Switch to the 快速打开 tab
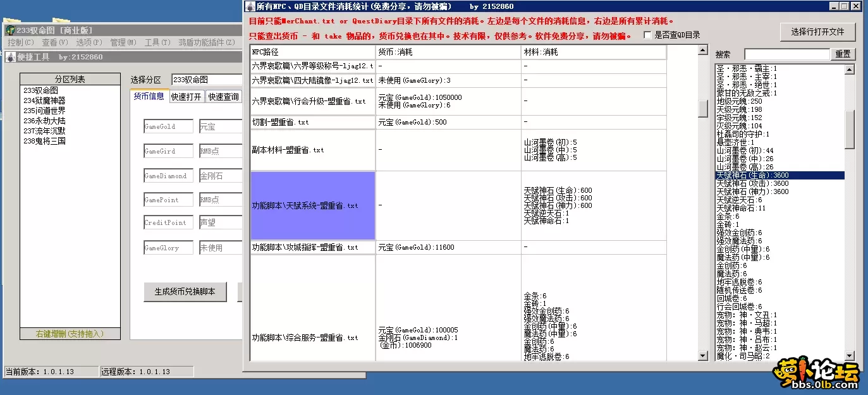868x395 pixels. pyautogui.click(x=186, y=97)
